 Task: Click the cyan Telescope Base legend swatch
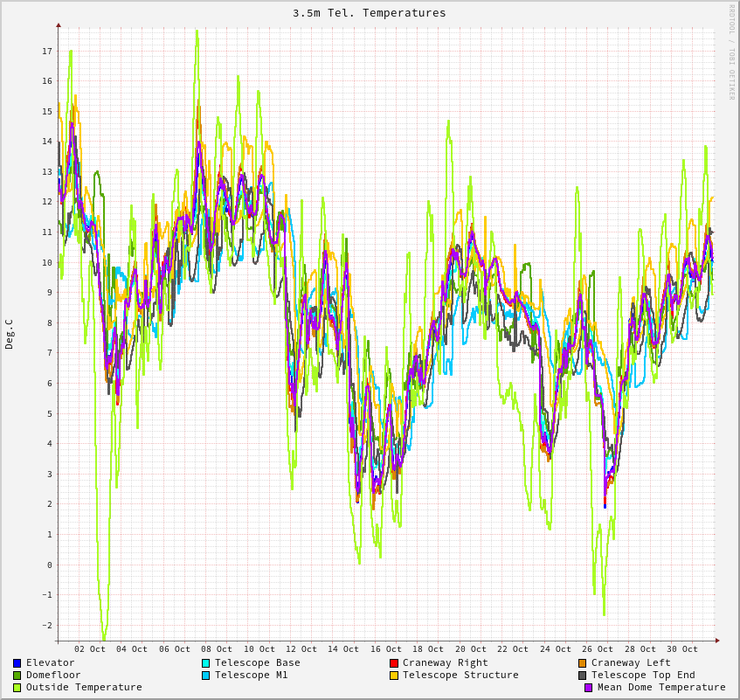tap(205, 663)
